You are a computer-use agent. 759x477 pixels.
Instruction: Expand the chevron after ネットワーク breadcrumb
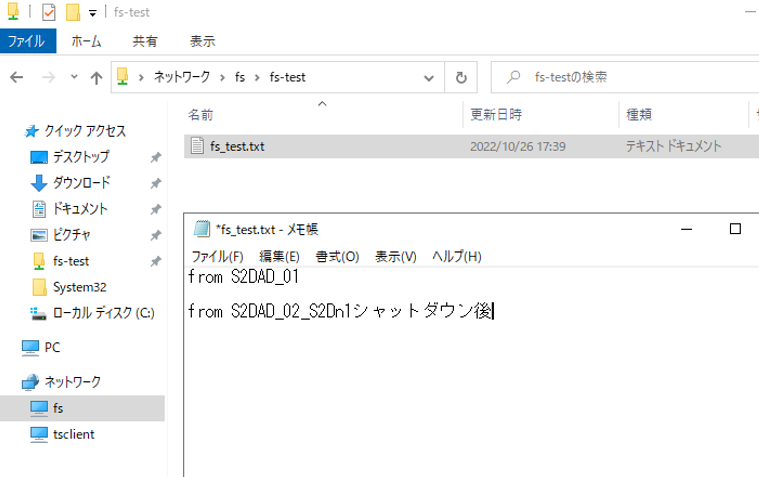click(x=223, y=77)
